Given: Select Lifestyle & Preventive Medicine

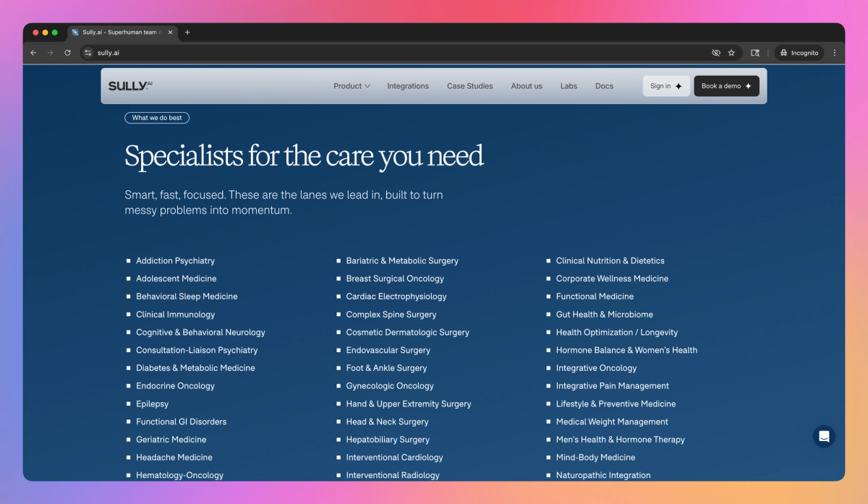Looking at the screenshot, I should coord(616,404).
